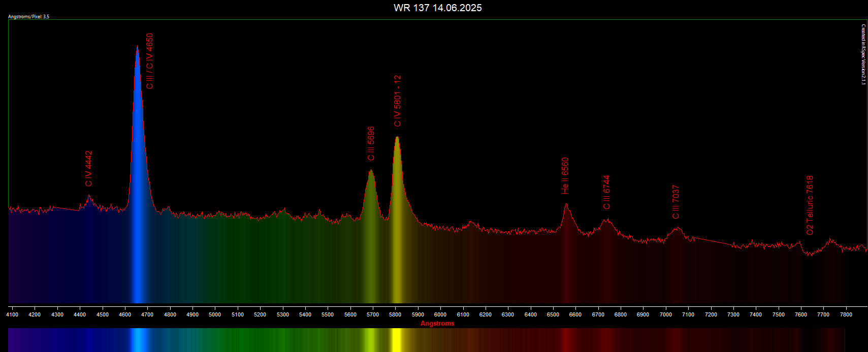This screenshot has height=352, width=868.
Task: Click the 5400 axis tick label
Action: click(x=305, y=314)
